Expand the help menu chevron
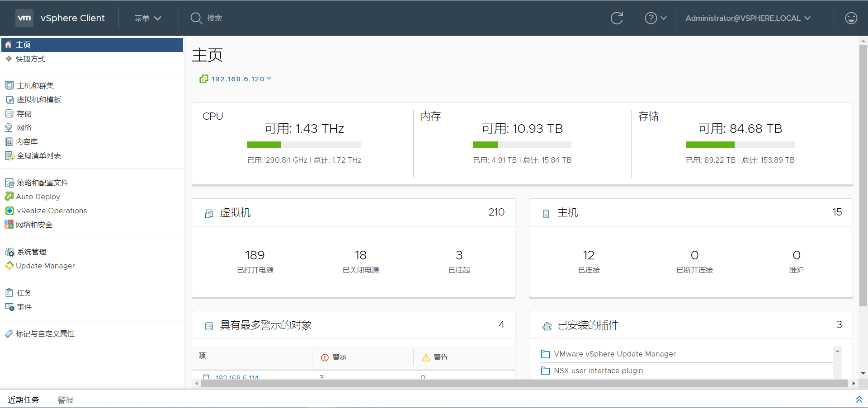The height and width of the screenshot is (408, 868). (663, 18)
